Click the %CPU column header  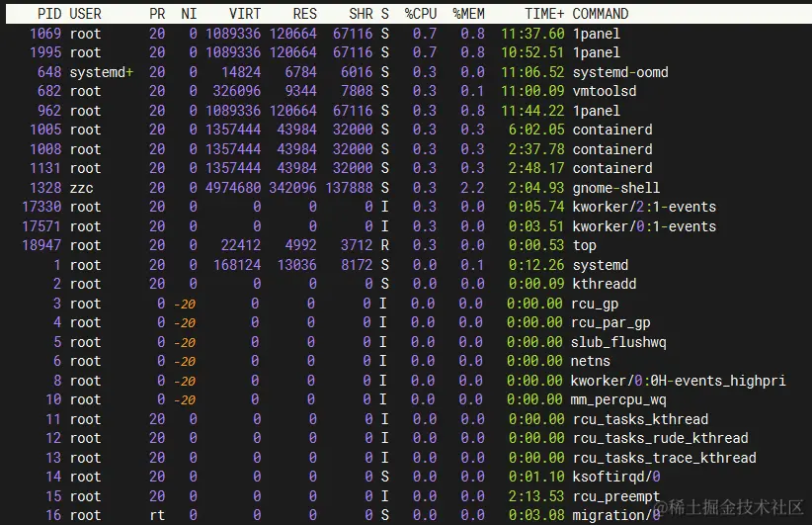pyautogui.click(x=421, y=14)
